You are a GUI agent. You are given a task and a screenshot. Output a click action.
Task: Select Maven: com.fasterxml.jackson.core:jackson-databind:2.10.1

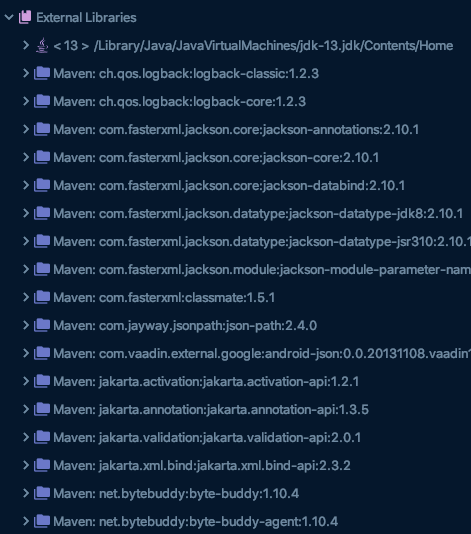pos(229,186)
